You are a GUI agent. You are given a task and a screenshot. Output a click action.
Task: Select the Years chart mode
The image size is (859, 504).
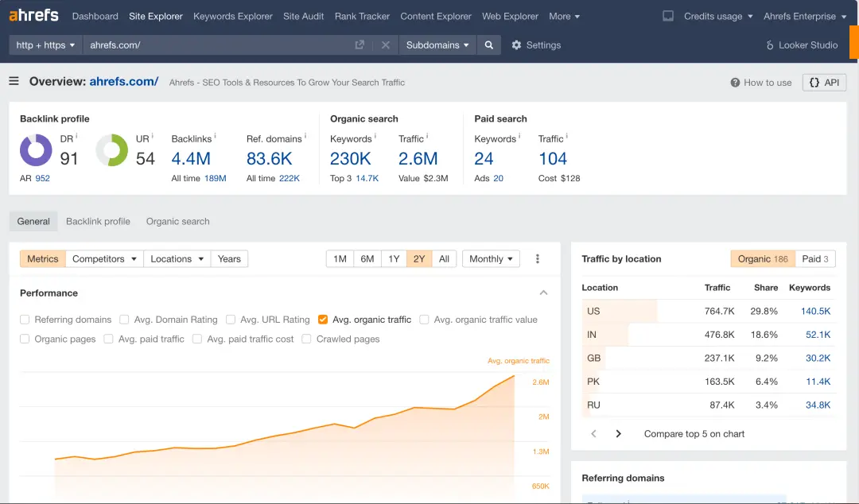(229, 258)
